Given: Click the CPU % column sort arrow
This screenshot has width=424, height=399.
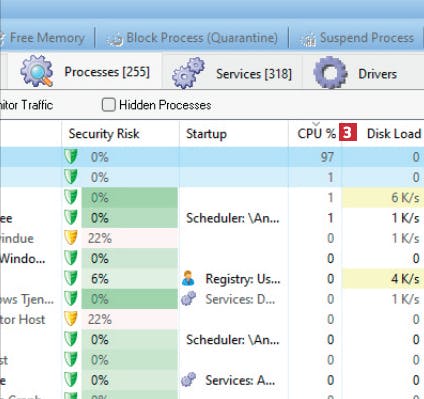Looking at the screenshot, I should 316,124.
